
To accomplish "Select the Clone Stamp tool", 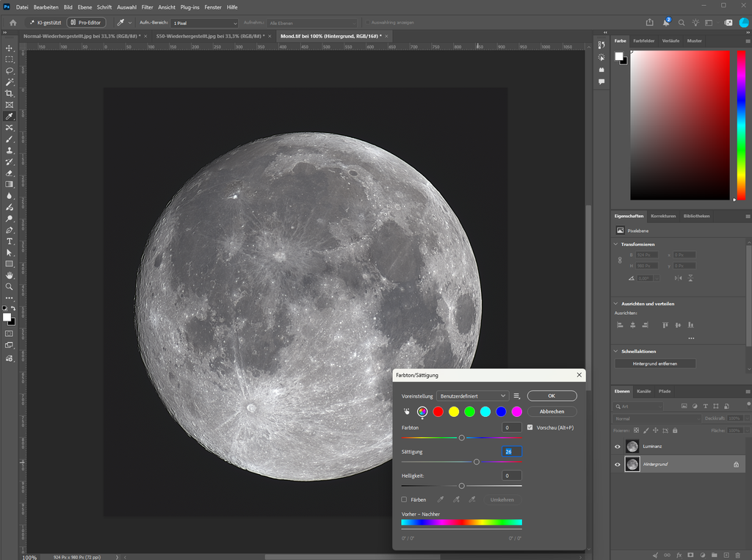I will point(9,150).
